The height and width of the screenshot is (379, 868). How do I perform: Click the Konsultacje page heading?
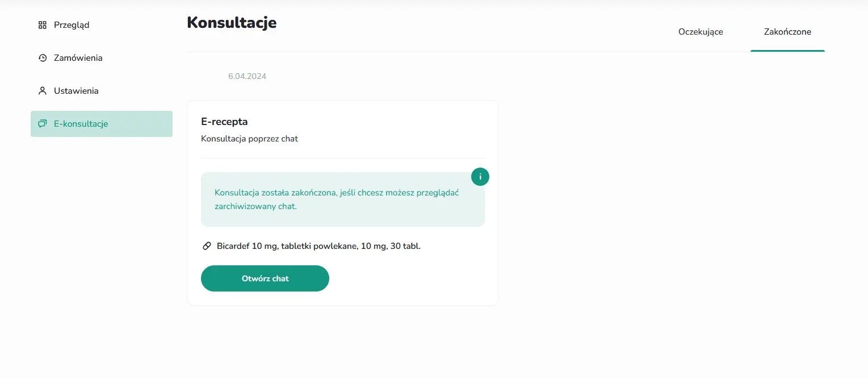[232, 23]
